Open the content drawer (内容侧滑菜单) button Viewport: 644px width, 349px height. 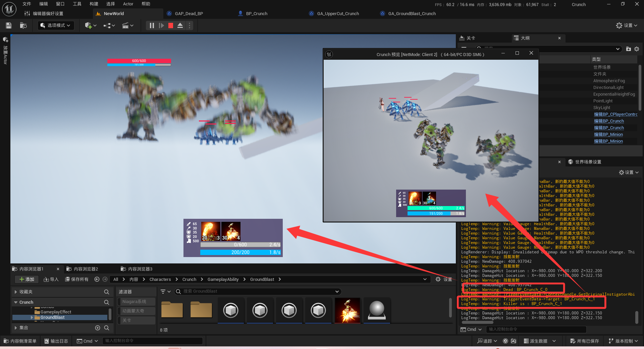(20, 341)
